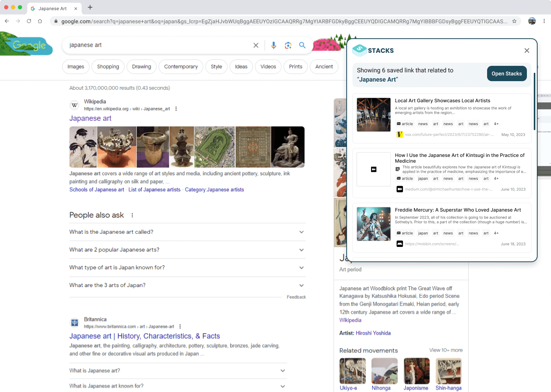Open Google Lens image search
551x392 pixels.
tap(288, 45)
